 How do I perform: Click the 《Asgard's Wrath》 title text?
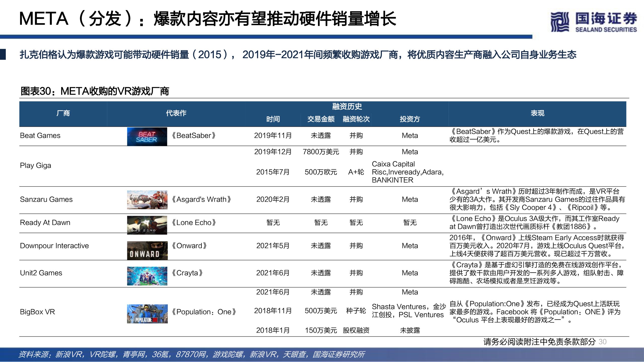201,199
